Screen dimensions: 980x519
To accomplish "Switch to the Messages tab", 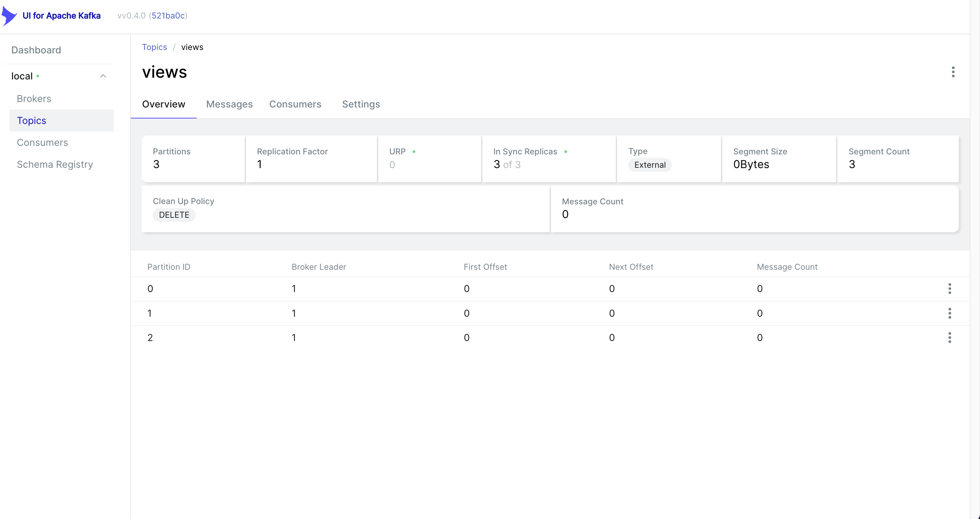I will pyautogui.click(x=229, y=104).
